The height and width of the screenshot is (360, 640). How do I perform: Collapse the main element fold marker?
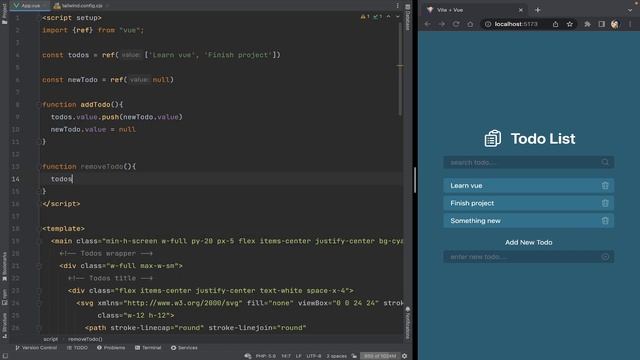pyautogui.click(x=40, y=241)
